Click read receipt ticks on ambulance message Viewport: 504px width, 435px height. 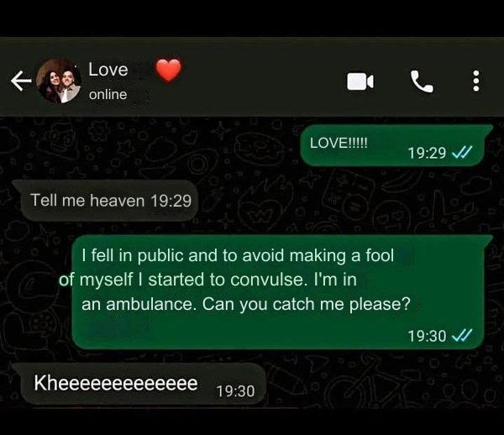[x=462, y=335]
